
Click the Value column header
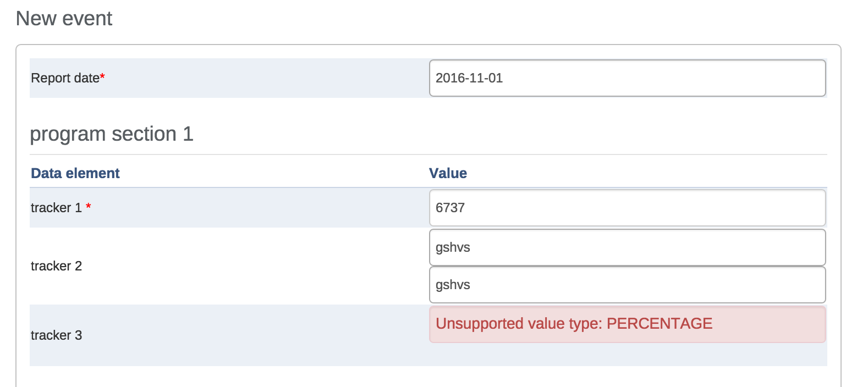(448, 173)
